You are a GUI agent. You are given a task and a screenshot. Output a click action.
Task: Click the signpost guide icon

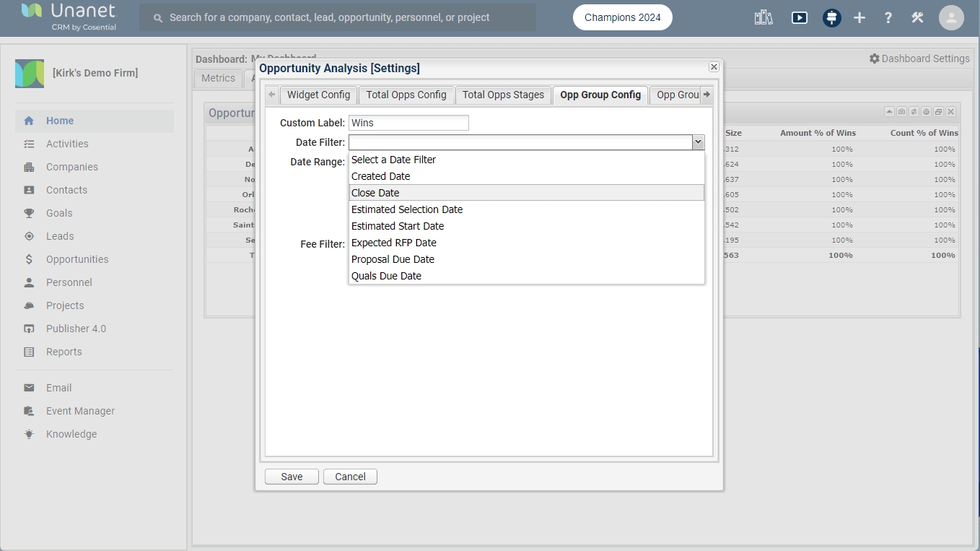(x=831, y=18)
